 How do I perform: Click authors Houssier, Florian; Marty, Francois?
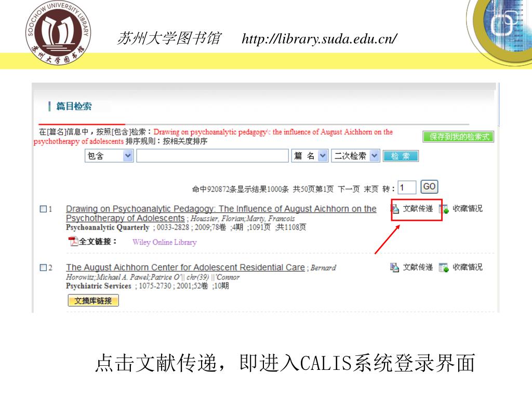[243, 219]
